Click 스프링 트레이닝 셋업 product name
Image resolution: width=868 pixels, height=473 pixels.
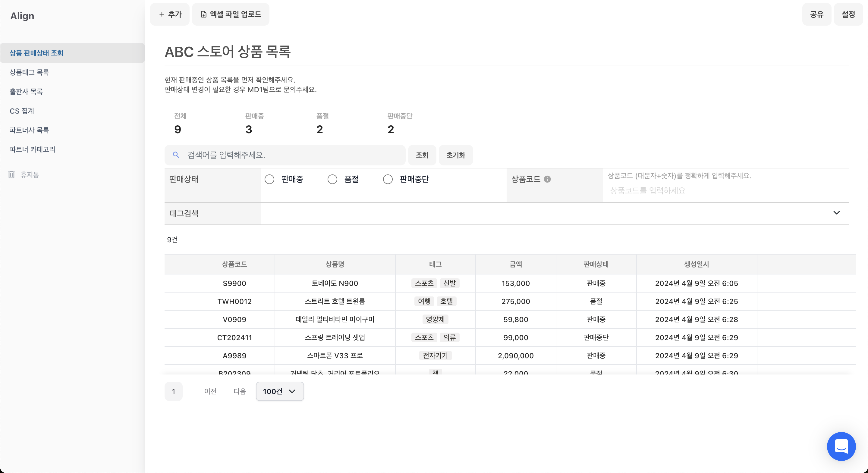pyautogui.click(x=335, y=337)
